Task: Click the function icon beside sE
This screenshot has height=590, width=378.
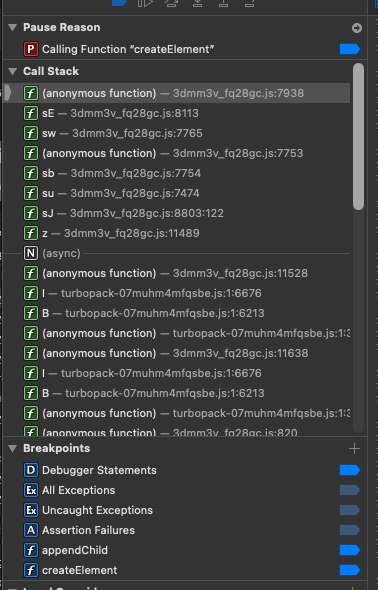Action: click(x=31, y=113)
